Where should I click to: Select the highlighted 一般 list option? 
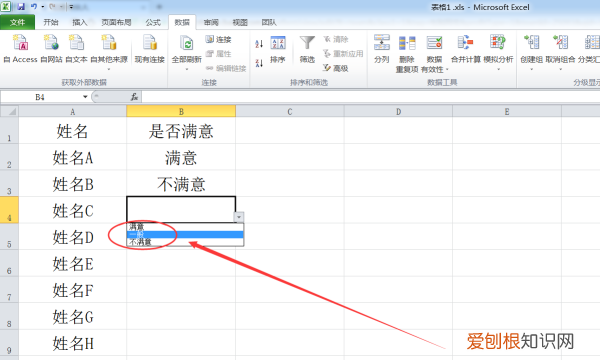pos(185,235)
